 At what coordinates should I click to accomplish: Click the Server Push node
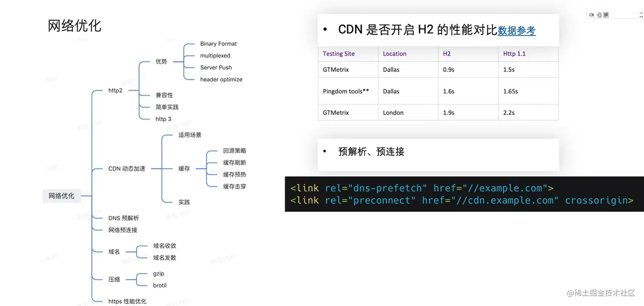pyautogui.click(x=216, y=67)
